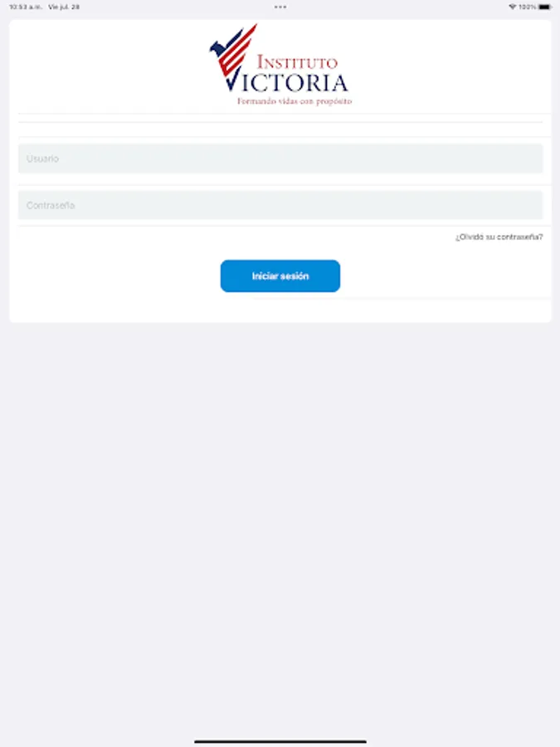The height and width of the screenshot is (747, 560).
Task: Tap the tagline "Formando vidas con propósito"
Action: (x=295, y=101)
